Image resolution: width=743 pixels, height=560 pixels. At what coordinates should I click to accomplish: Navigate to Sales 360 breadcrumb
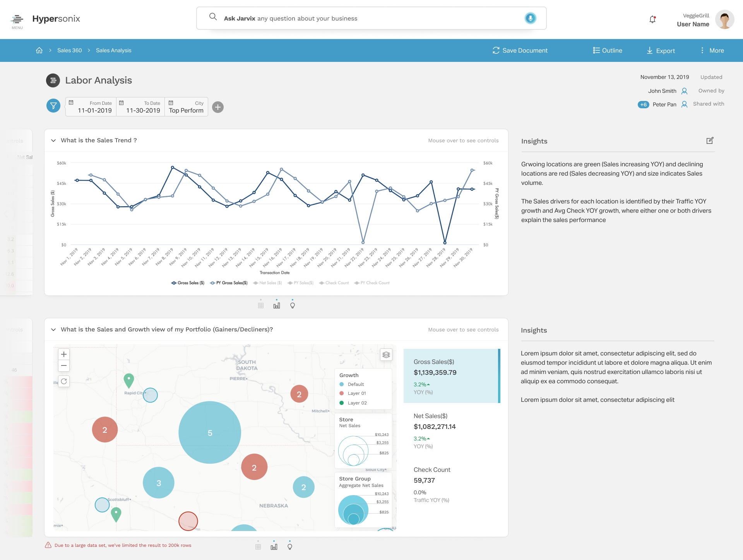(69, 50)
